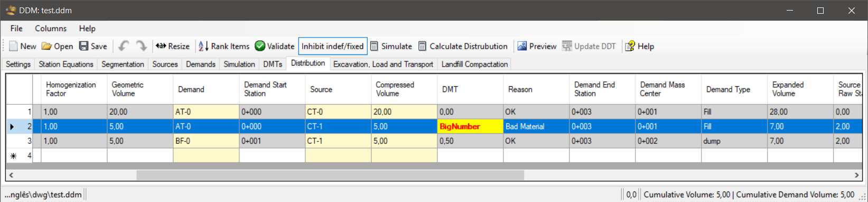Click the New file icon
Screen dimensions: 868x202
13,47
